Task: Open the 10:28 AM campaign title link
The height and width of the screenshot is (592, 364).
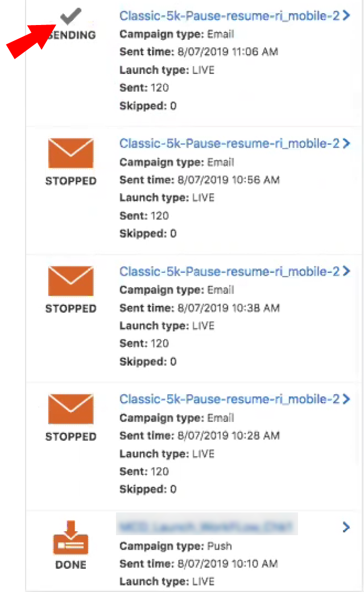Action: click(x=227, y=399)
